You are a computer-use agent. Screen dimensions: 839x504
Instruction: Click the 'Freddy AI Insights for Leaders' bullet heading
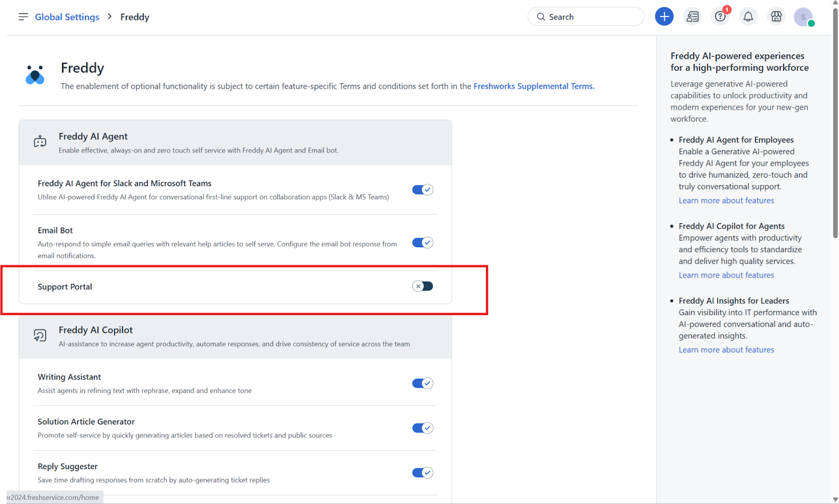click(x=734, y=301)
